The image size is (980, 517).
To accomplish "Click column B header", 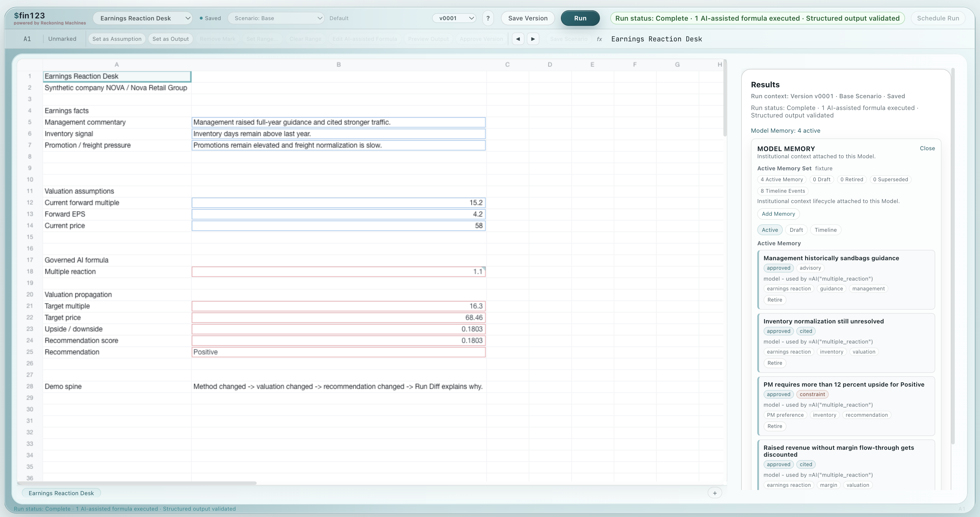I will coord(338,65).
